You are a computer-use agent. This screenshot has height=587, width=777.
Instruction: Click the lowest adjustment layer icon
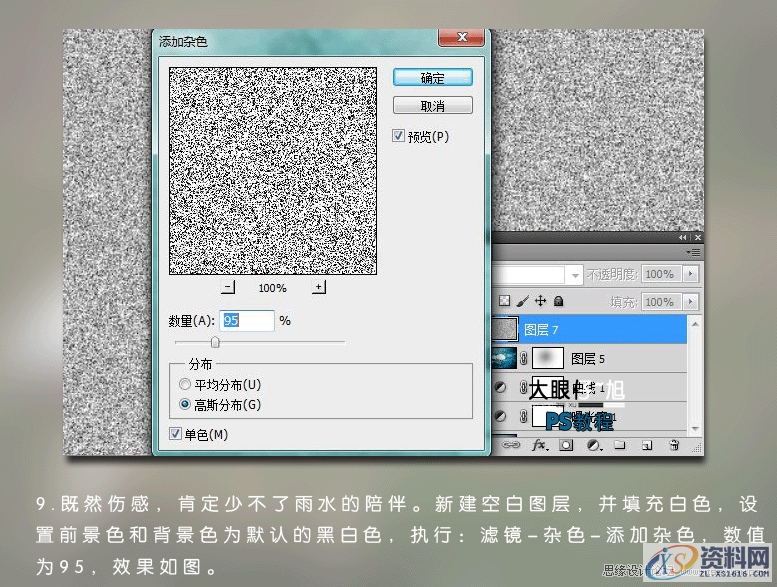[500, 416]
